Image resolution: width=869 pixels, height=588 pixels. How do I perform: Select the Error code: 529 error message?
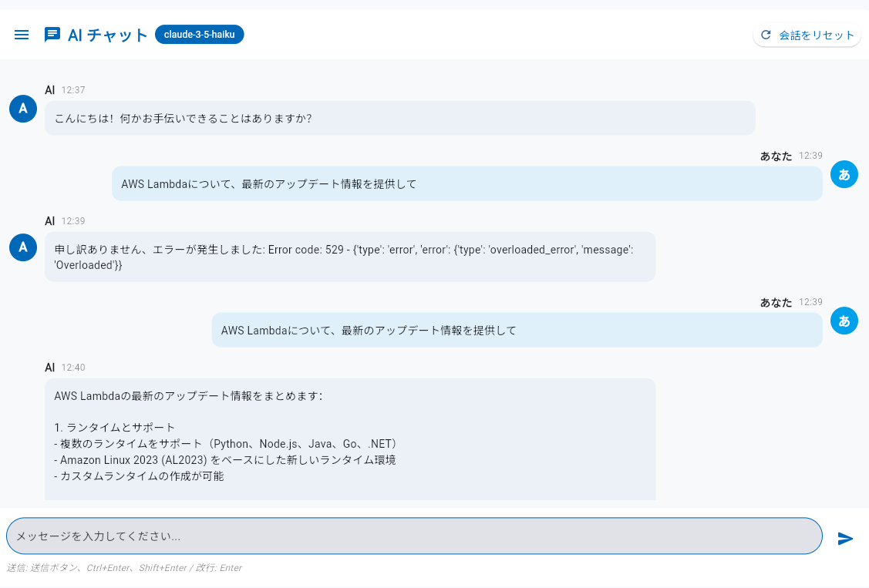click(x=350, y=257)
